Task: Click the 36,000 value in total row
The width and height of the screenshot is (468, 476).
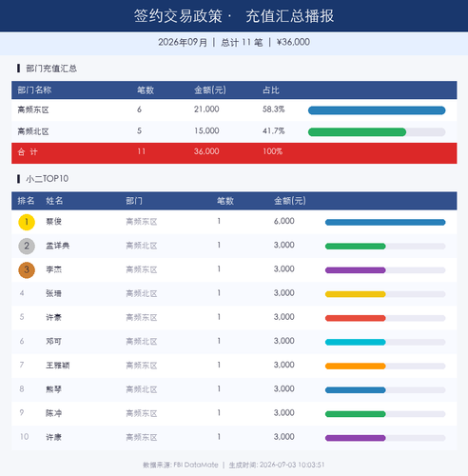Action: click(206, 151)
